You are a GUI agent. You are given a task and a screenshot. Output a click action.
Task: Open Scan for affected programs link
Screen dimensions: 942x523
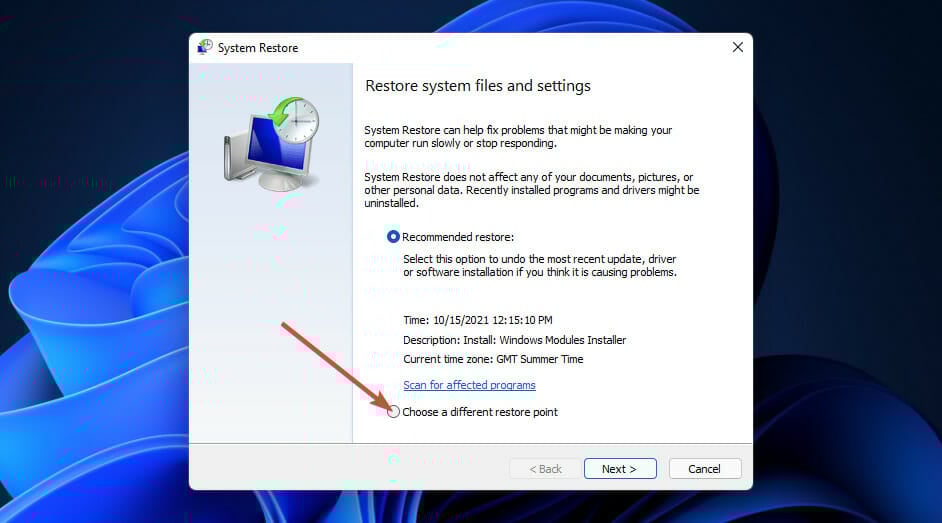pos(469,385)
